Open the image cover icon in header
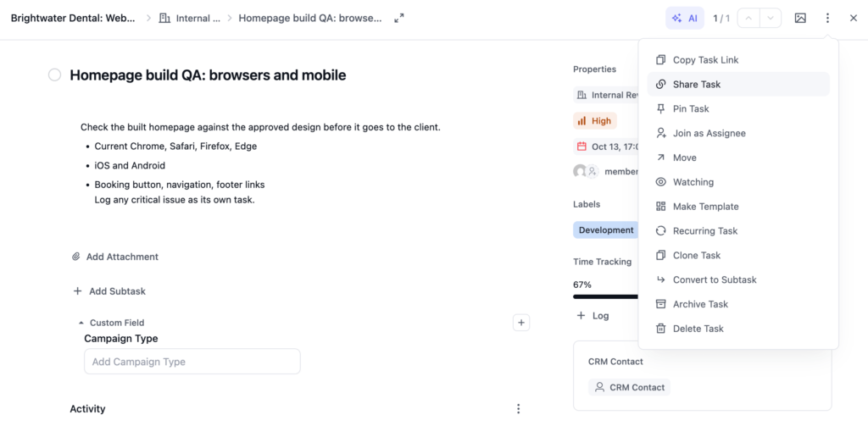Viewport: 868px width, 426px height. pos(800,19)
